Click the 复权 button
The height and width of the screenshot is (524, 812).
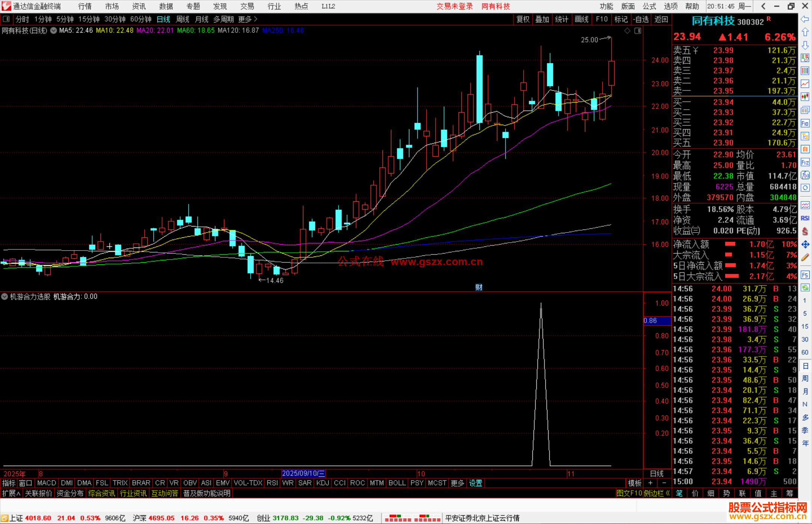pyautogui.click(x=523, y=19)
